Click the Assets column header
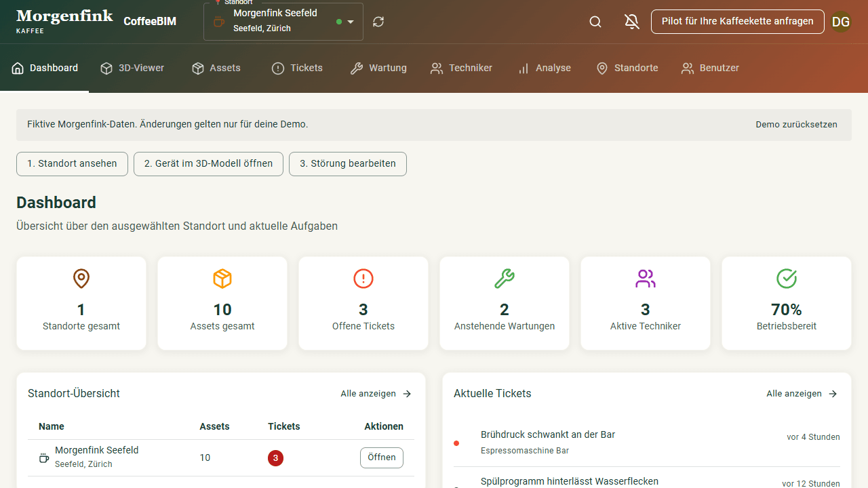Screen dimensions: 868x488 pyautogui.click(x=214, y=426)
